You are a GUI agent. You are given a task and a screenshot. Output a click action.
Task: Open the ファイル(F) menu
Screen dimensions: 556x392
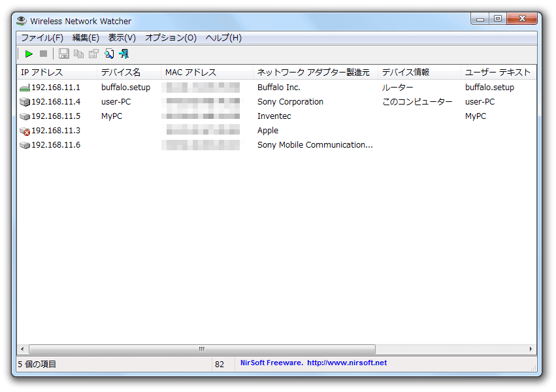(42, 38)
